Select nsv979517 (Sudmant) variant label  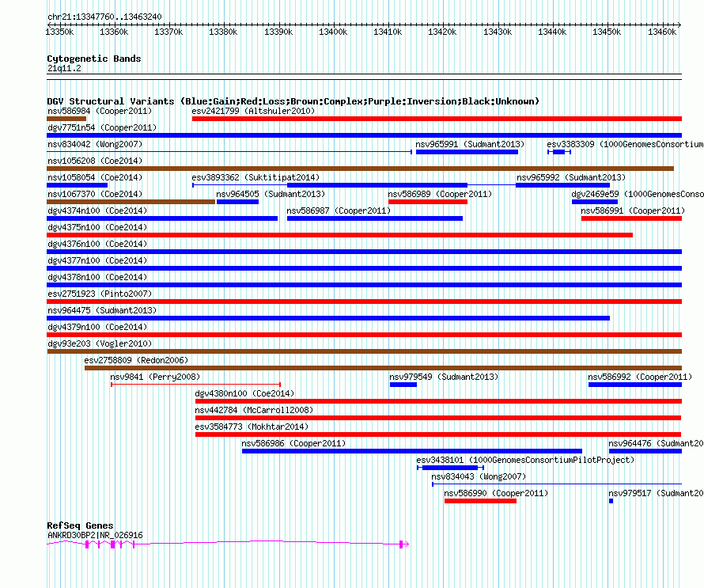pos(656,493)
